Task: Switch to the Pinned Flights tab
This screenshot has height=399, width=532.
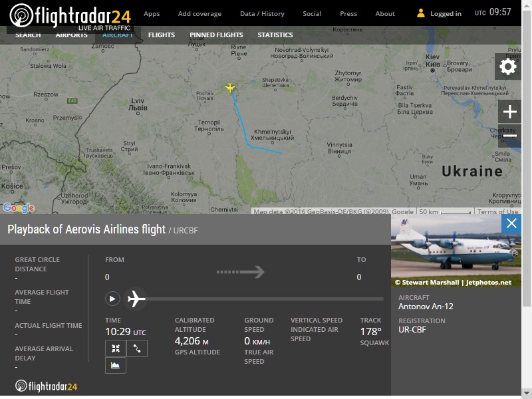Action: click(x=216, y=35)
